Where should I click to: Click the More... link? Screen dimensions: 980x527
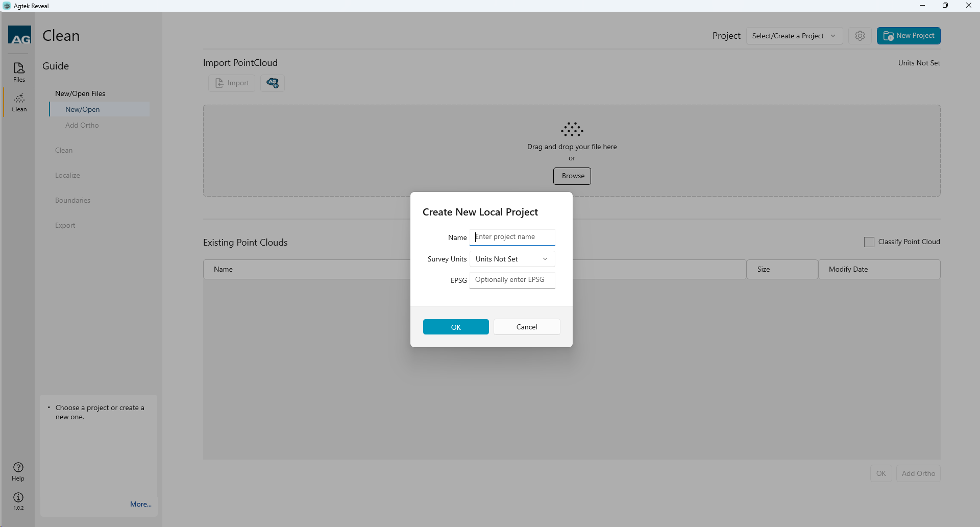pos(140,504)
